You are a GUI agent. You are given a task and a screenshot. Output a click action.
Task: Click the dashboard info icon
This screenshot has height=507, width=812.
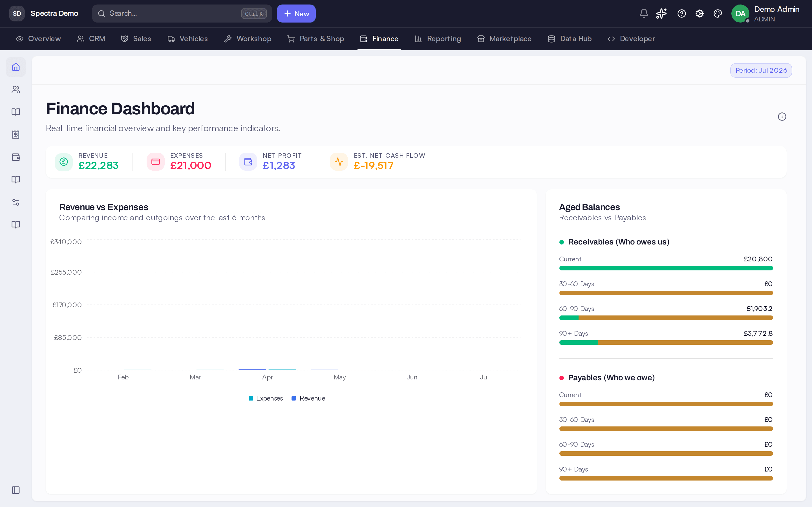coord(782,116)
